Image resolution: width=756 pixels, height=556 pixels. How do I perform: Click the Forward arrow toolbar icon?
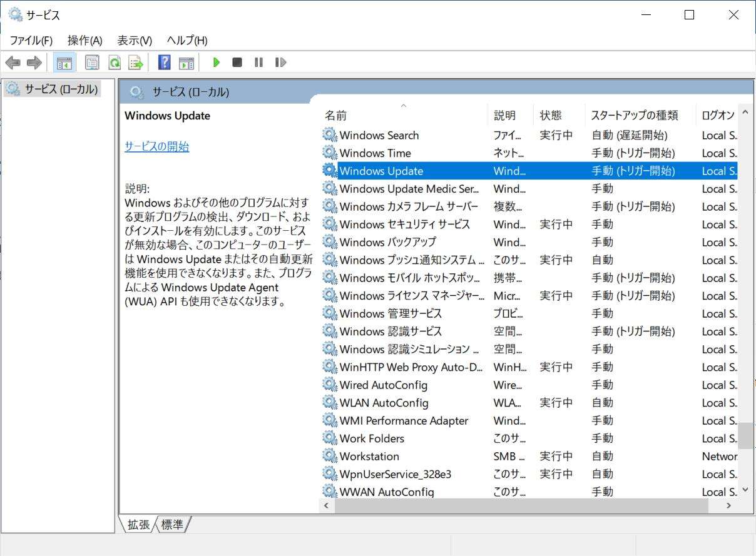[34, 63]
